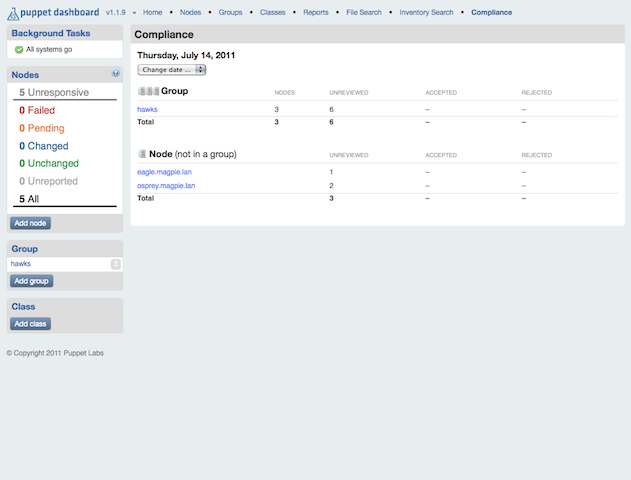Filter nodes by 0 Unchanged
Viewport: 631px width, 480px height.
click(x=49, y=163)
